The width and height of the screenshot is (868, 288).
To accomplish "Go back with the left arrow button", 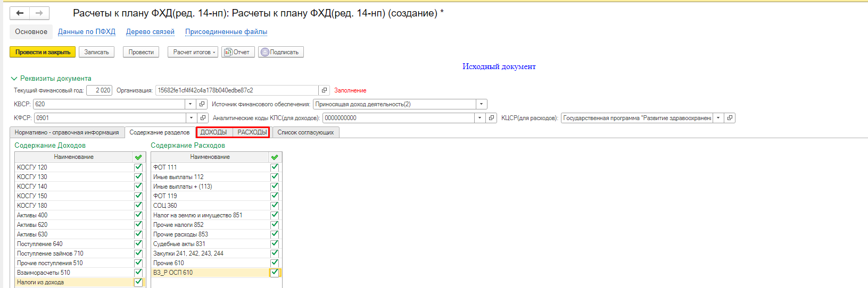I will pos(20,13).
